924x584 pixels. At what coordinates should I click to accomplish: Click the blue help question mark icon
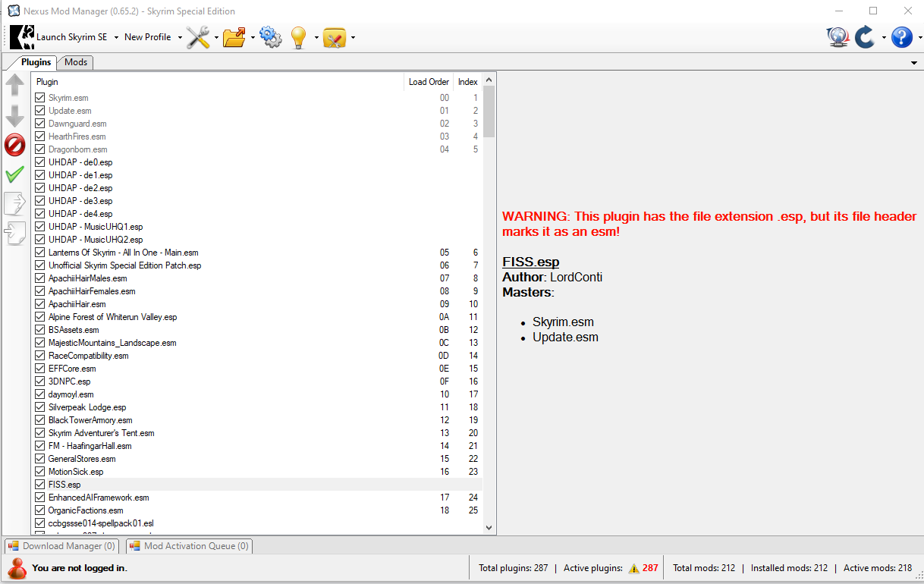coord(901,37)
